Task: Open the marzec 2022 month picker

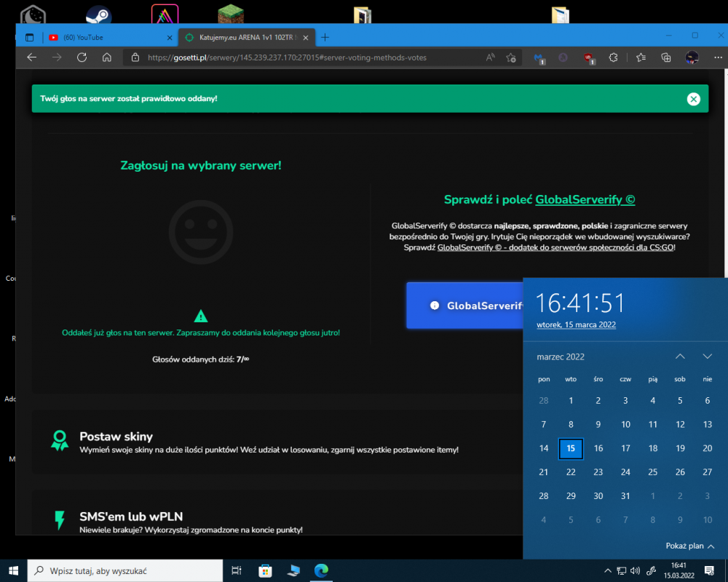Action: coord(561,356)
